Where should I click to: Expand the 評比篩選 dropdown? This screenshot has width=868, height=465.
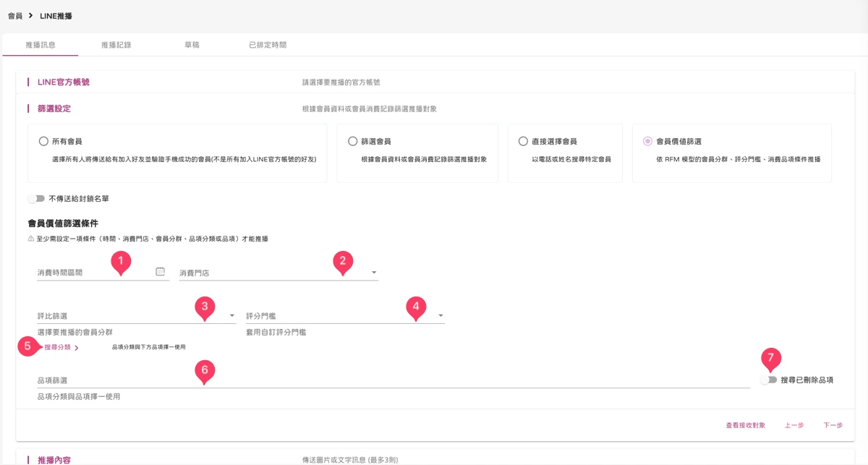pyautogui.click(x=137, y=316)
